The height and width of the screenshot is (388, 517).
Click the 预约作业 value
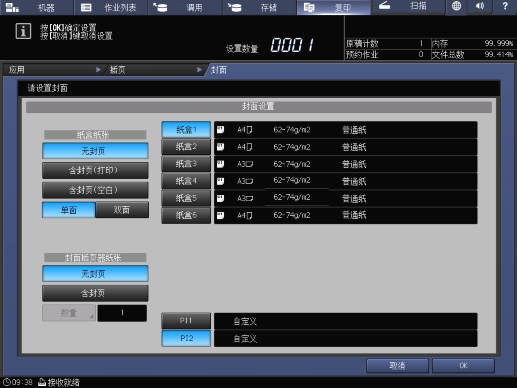coord(421,54)
